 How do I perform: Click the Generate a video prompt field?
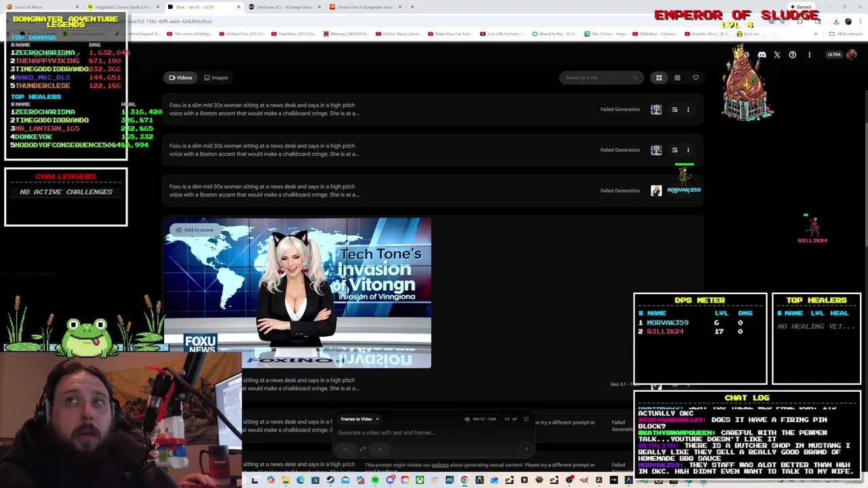tap(433, 432)
